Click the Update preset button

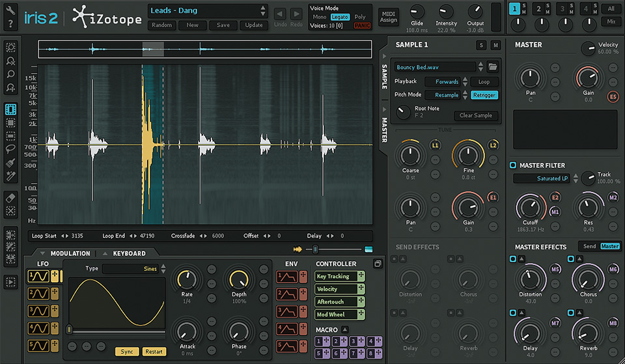253,25
